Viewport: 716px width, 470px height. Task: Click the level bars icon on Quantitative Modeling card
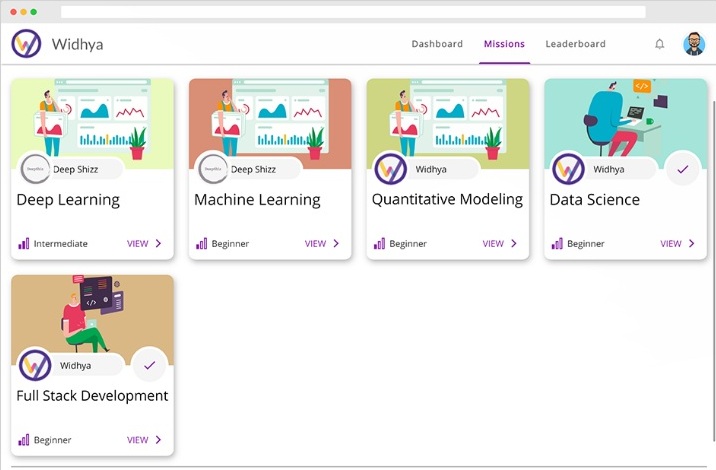[x=379, y=243]
